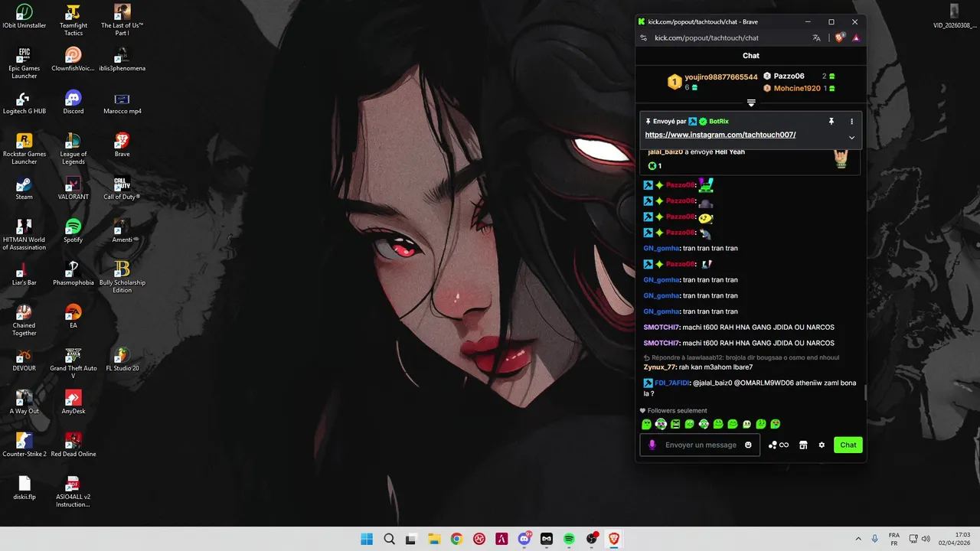Click first SMOTCHI7 message username

coord(661,328)
